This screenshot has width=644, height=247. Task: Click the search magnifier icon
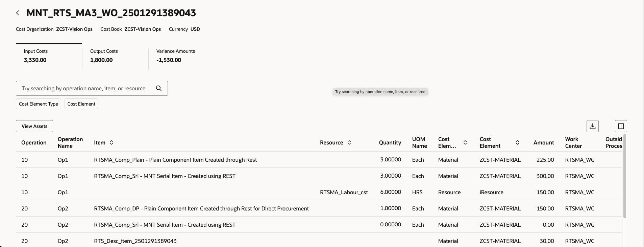(158, 88)
